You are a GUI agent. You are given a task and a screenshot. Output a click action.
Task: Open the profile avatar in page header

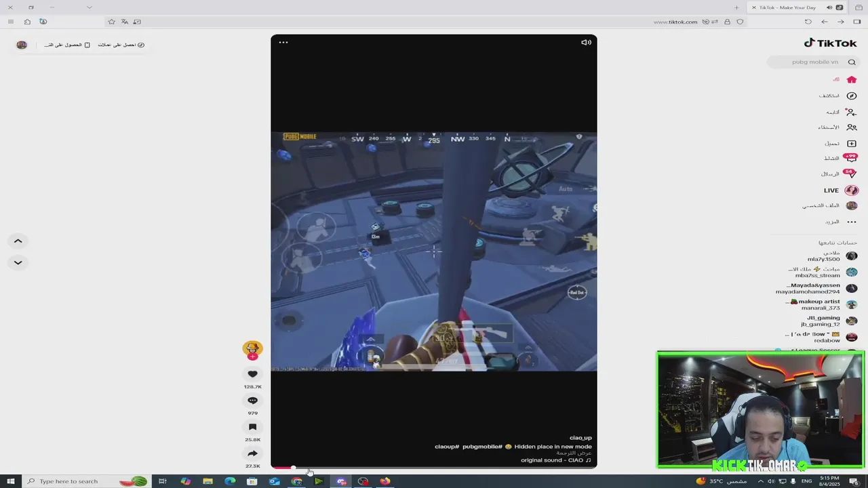point(22,45)
